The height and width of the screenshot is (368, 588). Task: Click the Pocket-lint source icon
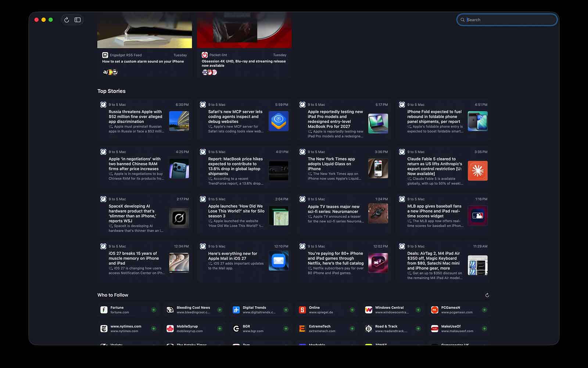(x=205, y=55)
